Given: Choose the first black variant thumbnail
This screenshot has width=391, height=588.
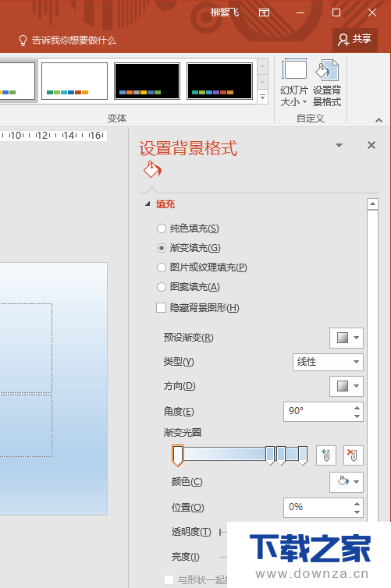Looking at the screenshot, I should tap(147, 81).
